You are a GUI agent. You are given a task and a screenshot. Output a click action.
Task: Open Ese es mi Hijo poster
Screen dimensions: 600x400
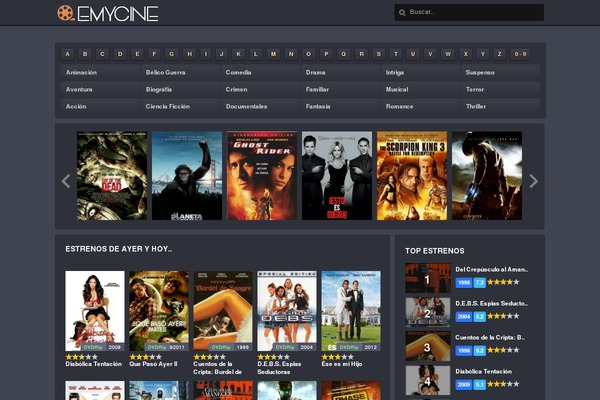pyautogui.click(x=351, y=311)
